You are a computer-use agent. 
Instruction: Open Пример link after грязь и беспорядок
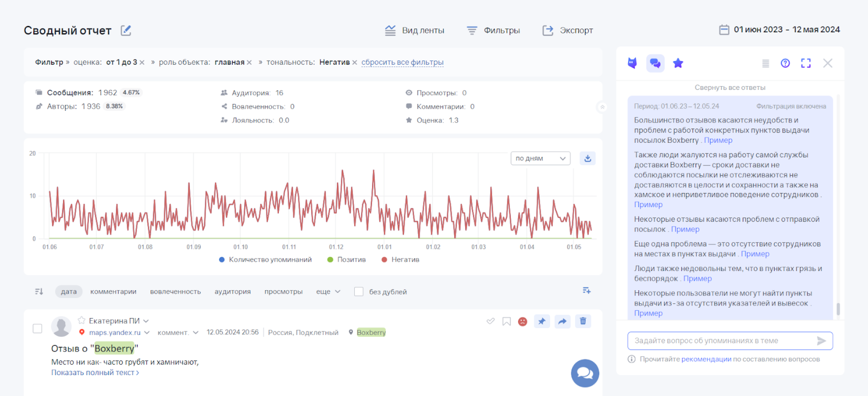(698, 278)
